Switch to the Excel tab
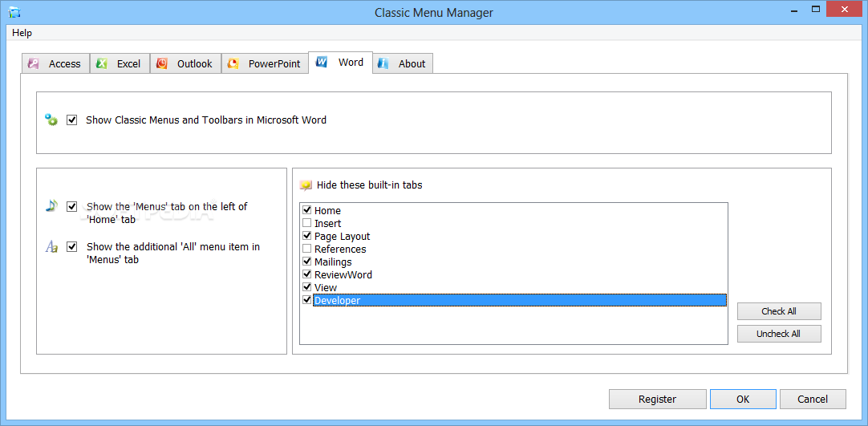This screenshot has width=868, height=426. 120,63
